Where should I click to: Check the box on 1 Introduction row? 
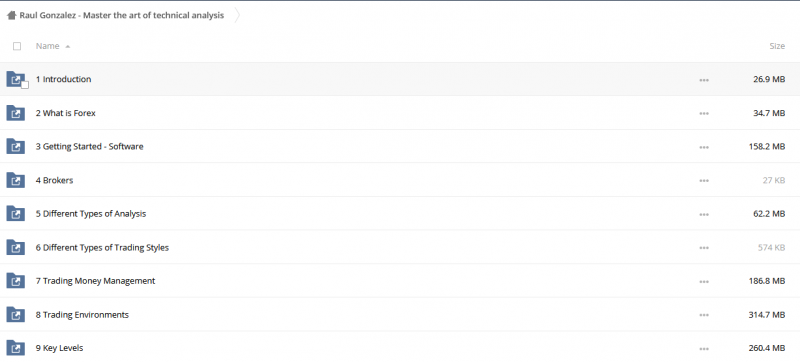tap(24, 85)
